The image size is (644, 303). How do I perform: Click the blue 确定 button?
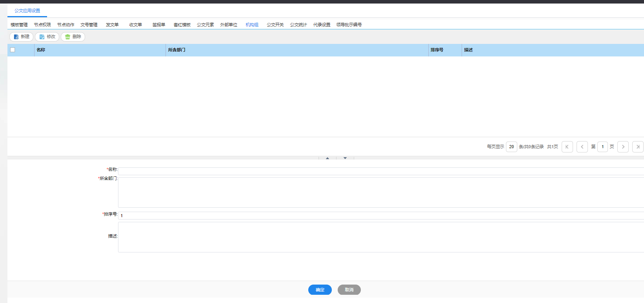(x=320, y=290)
